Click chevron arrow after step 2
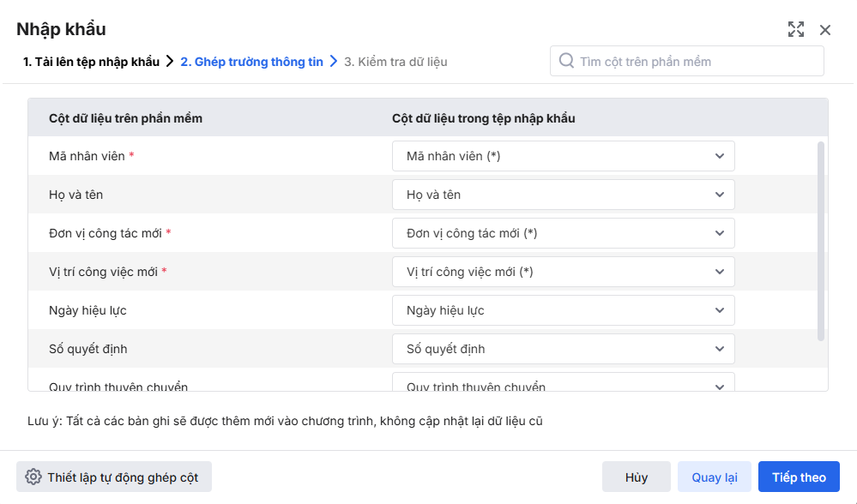This screenshot has width=857, height=504. click(x=334, y=62)
